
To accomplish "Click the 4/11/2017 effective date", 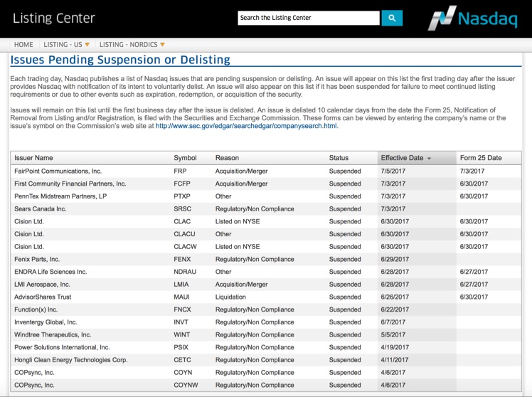I will pyautogui.click(x=395, y=360).
